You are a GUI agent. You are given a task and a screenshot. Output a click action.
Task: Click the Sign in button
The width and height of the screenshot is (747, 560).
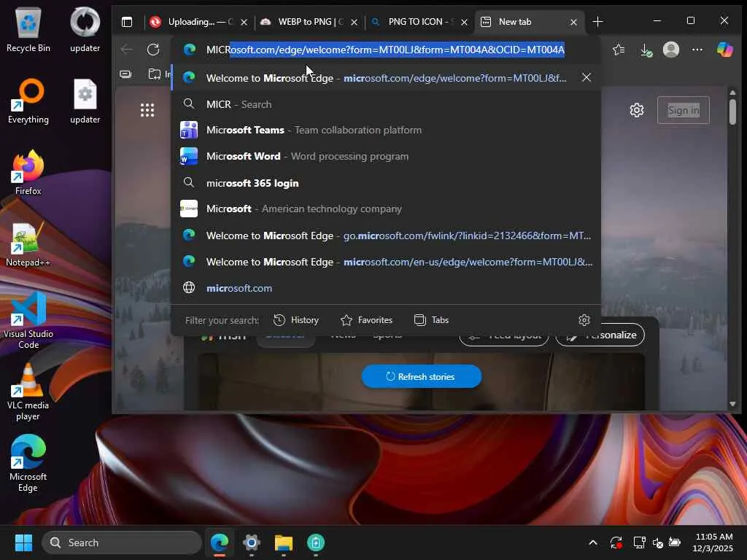pos(683,110)
